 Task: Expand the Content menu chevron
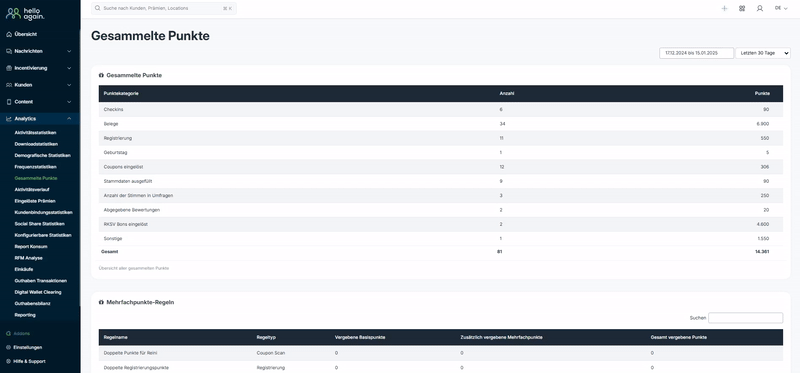[x=69, y=102]
